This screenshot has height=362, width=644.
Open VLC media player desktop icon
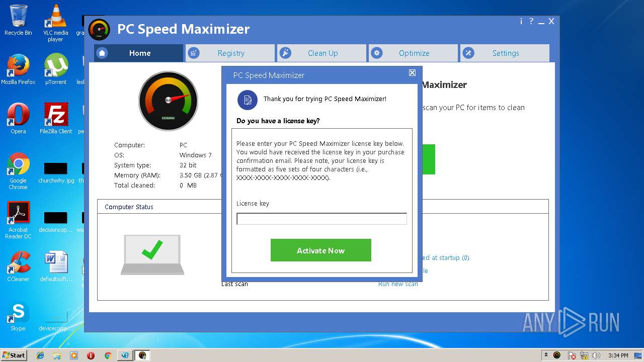pyautogui.click(x=55, y=23)
